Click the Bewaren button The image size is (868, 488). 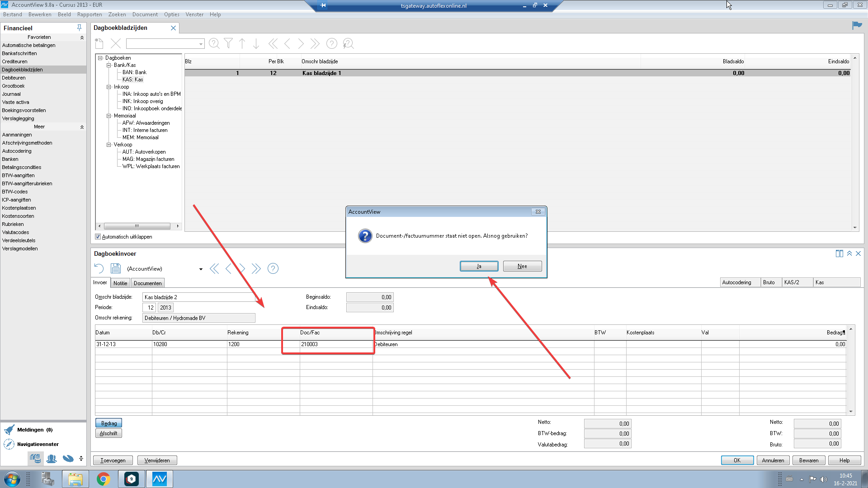pyautogui.click(x=809, y=460)
